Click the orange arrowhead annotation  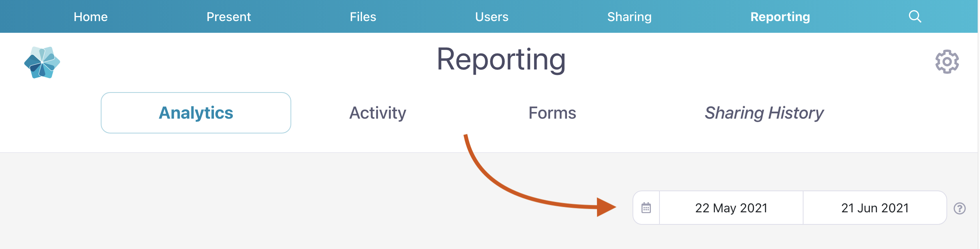[605, 207]
